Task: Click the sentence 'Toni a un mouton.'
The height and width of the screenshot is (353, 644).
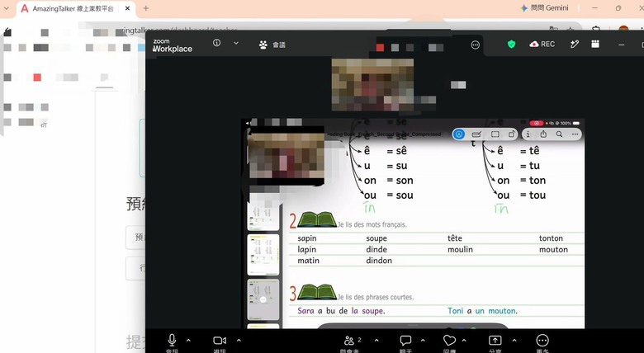Action: click(483, 311)
